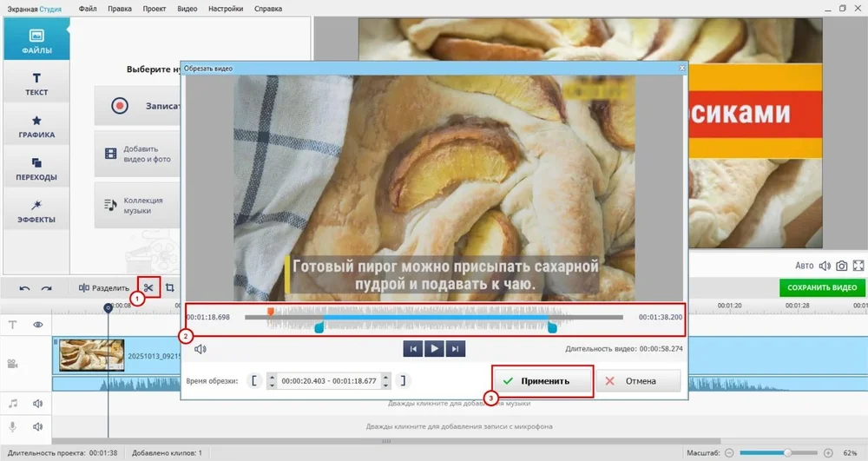Click the video track camera icon
Image resolution: width=868 pixels, height=461 pixels.
(13, 364)
